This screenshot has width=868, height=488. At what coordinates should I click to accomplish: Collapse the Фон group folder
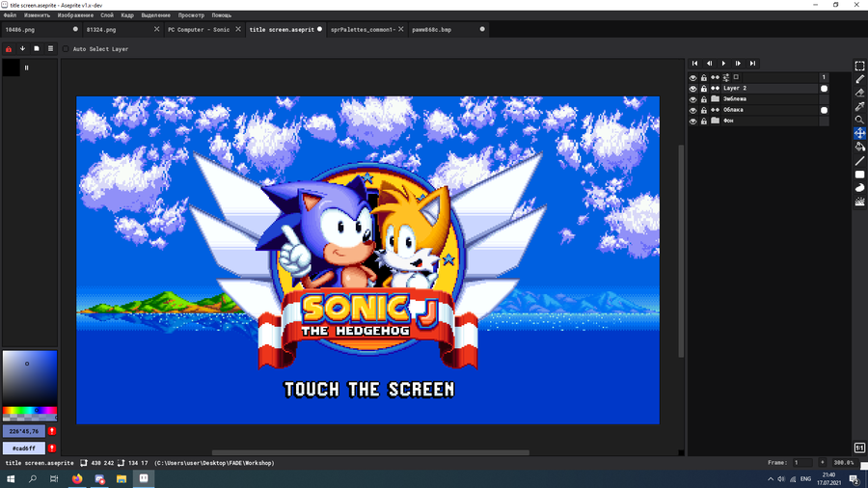pyautogui.click(x=716, y=121)
